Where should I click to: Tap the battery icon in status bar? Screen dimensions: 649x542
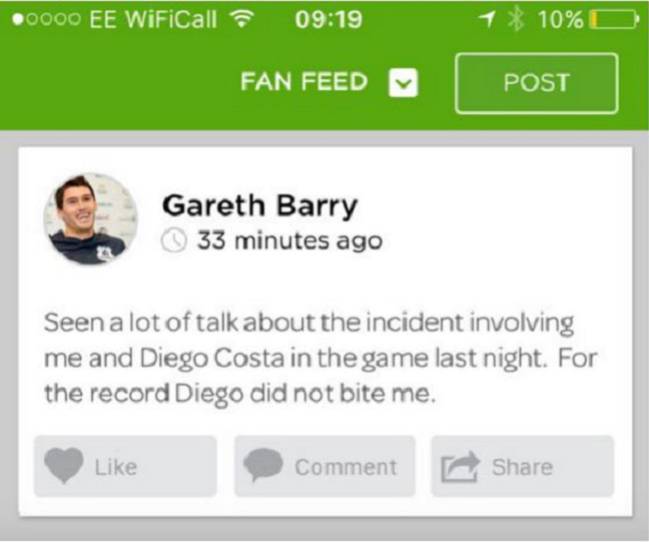pos(614,19)
